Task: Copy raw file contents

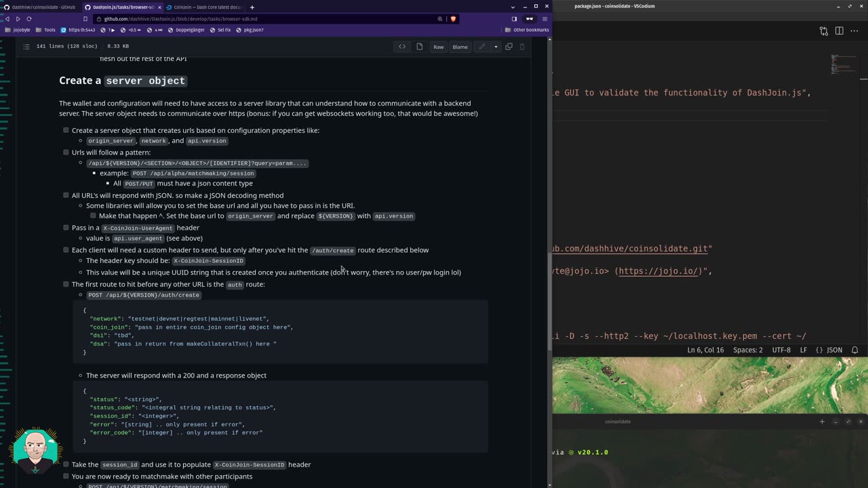Action: pos(509,47)
